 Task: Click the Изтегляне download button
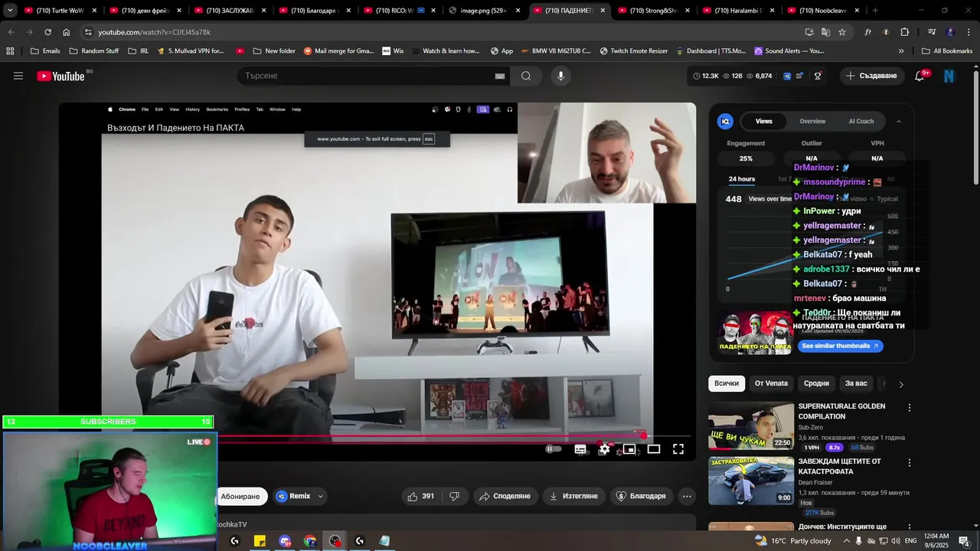point(574,496)
